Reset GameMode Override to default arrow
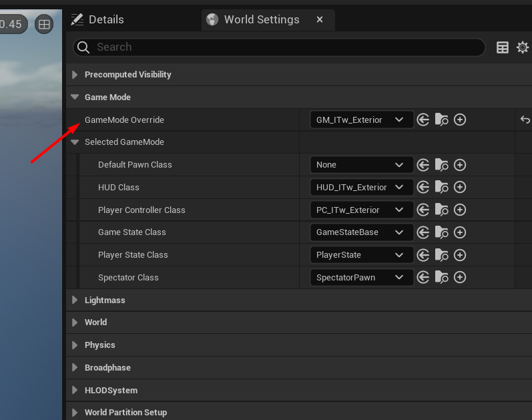532x420 pixels. 525,120
